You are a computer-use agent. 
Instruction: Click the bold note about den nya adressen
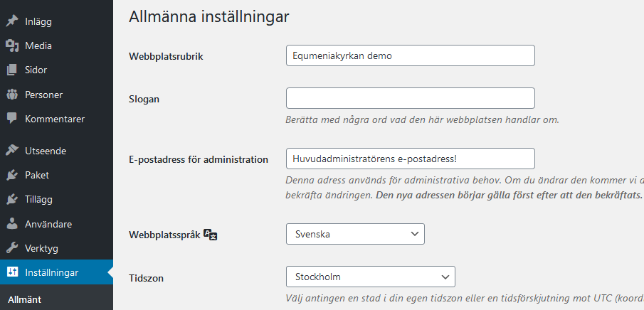510,195
